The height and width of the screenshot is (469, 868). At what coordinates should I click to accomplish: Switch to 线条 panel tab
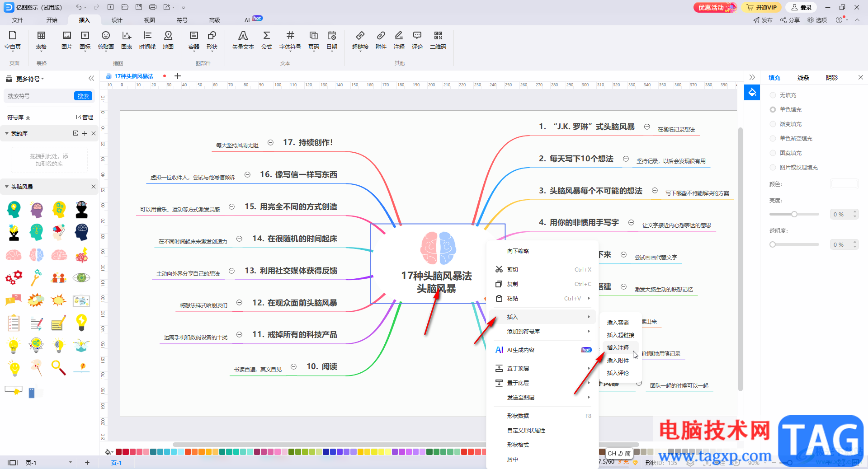pyautogui.click(x=803, y=78)
